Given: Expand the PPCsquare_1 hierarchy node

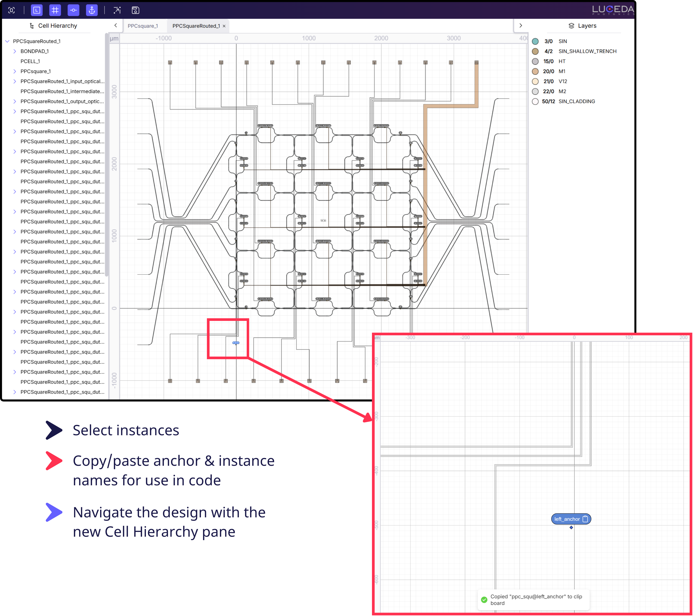Looking at the screenshot, I should click(x=15, y=71).
